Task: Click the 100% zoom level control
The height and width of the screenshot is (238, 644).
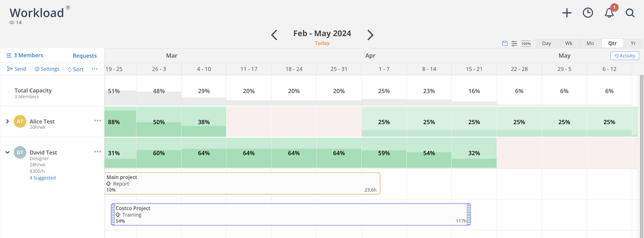Action: pyautogui.click(x=526, y=43)
